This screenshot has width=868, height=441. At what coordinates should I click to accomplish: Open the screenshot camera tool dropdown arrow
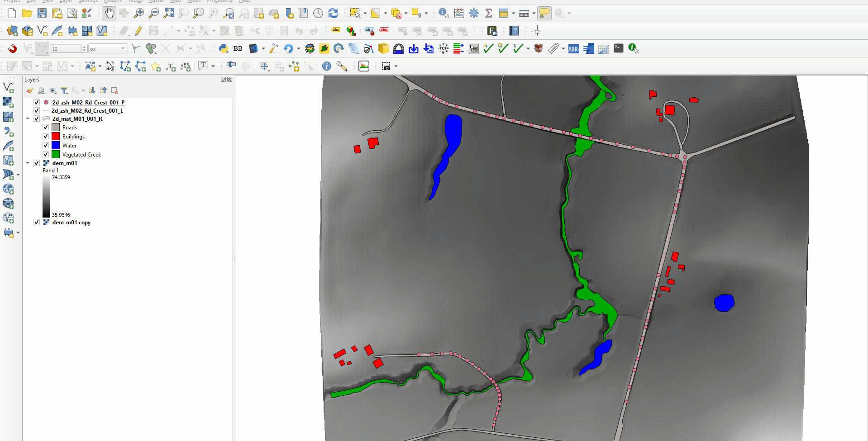point(396,66)
